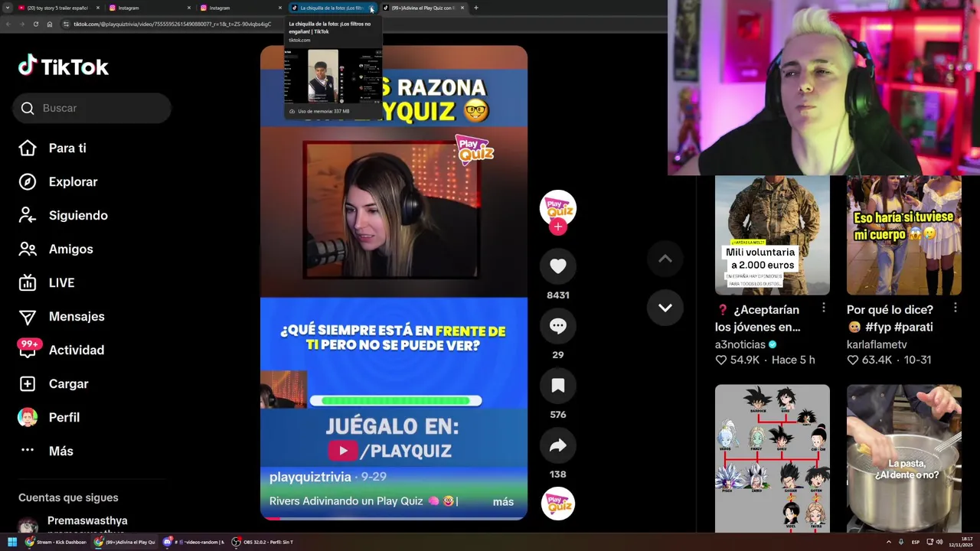
Task: Open the Amigos section
Action: (x=70, y=249)
